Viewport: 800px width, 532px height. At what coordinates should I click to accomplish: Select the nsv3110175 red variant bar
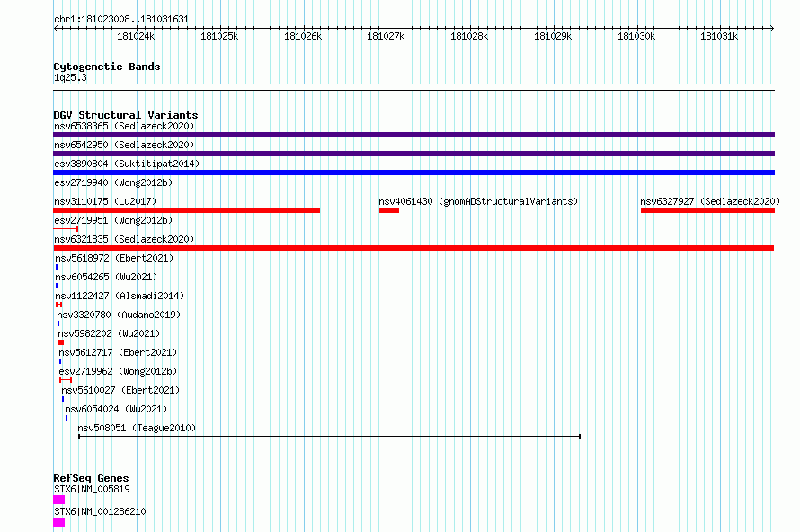(x=186, y=210)
